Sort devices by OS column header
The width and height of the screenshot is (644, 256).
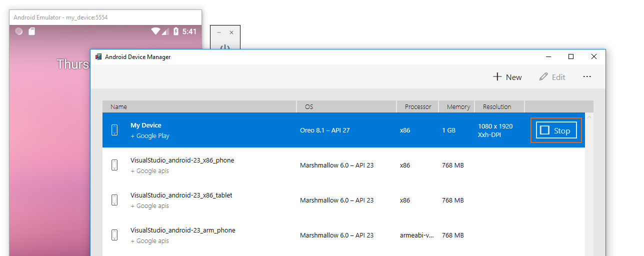[x=346, y=106]
